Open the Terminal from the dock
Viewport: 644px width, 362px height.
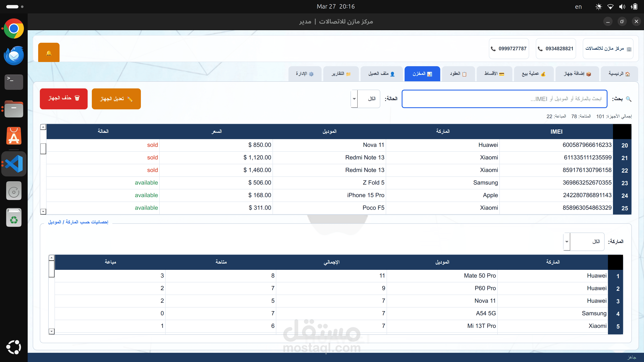(14, 82)
